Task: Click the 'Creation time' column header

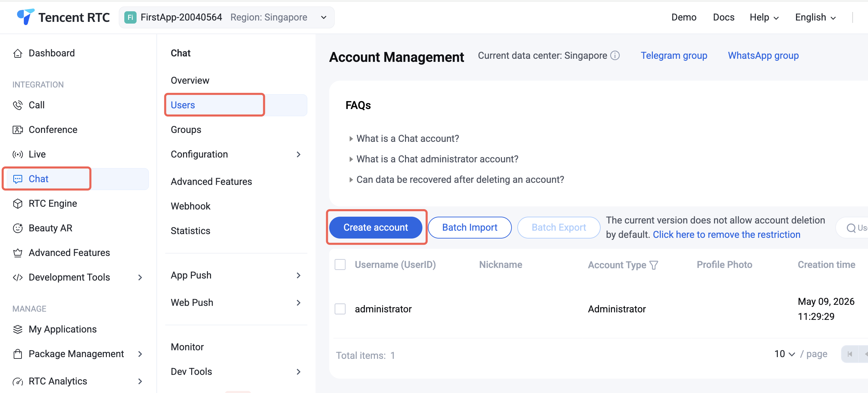Action: (x=826, y=265)
